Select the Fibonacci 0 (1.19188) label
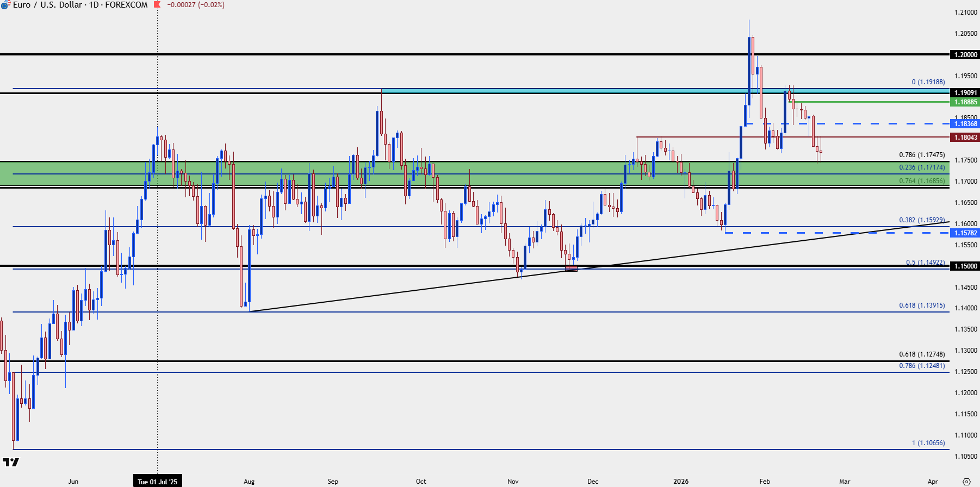The height and width of the screenshot is (487, 980). coord(928,82)
